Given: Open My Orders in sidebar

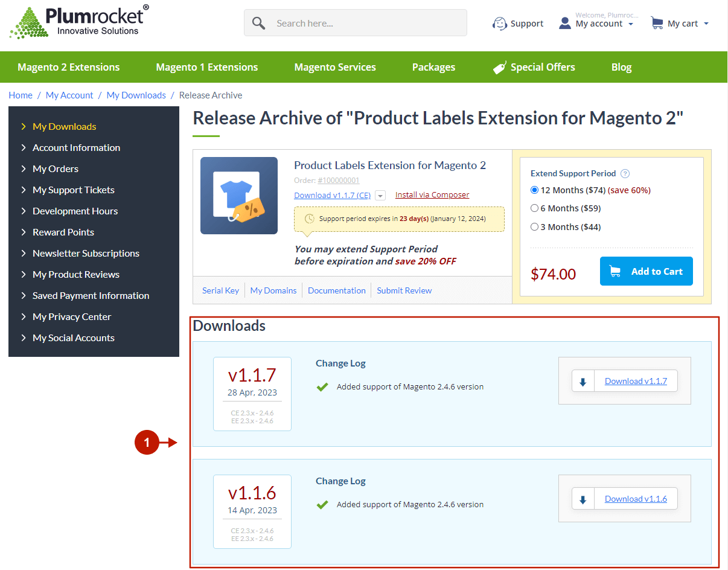Looking at the screenshot, I should [x=56, y=168].
